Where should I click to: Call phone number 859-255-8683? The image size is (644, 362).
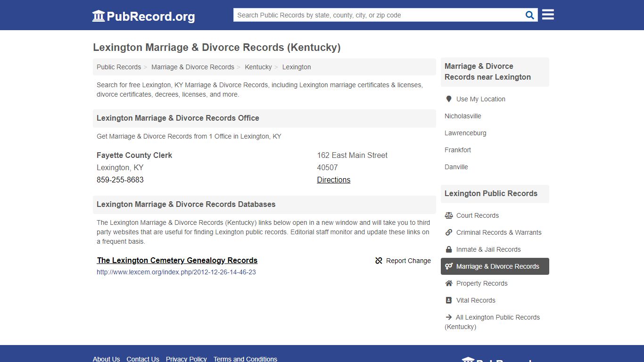[120, 180]
